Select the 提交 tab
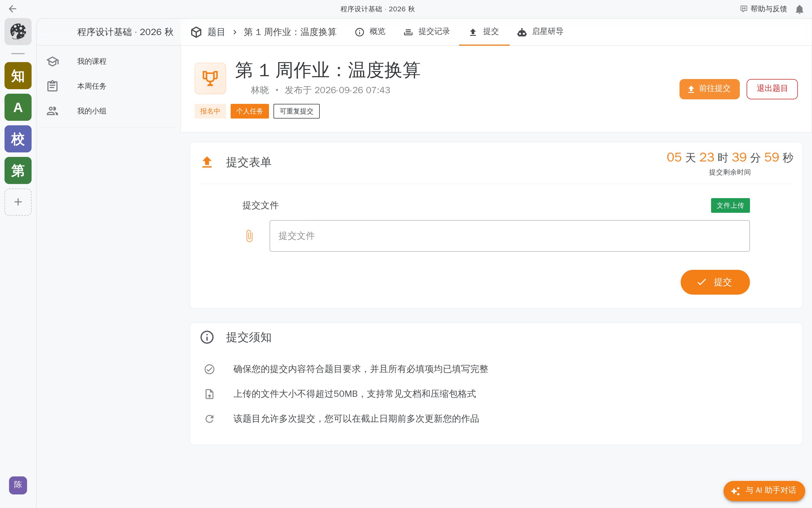This screenshot has height=508, width=812. tap(484, 32)
